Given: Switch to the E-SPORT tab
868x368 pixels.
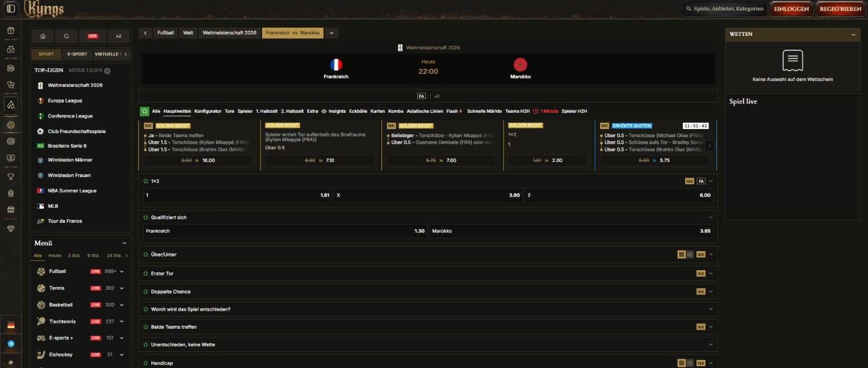Looking at the screenshot, I should point(77,54).
